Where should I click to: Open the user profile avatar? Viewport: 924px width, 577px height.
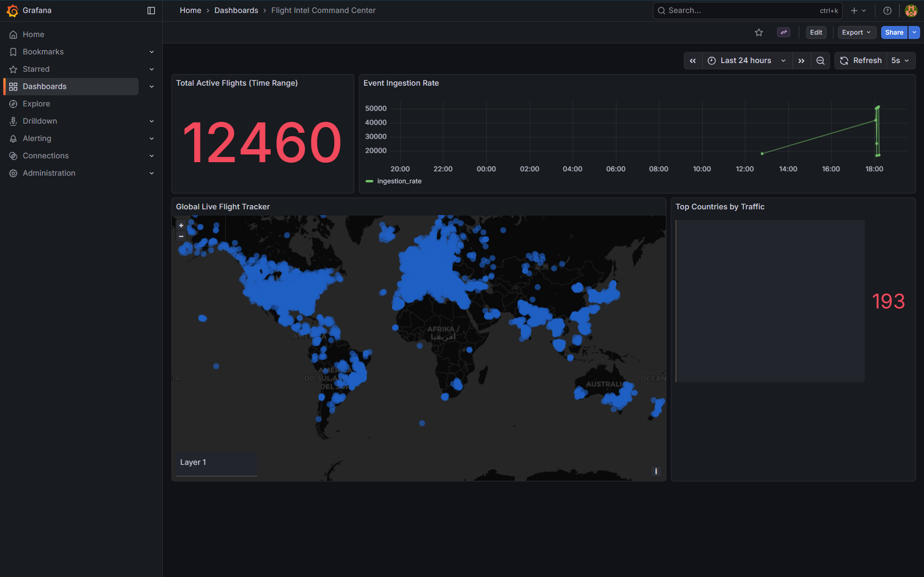[911, 11]
